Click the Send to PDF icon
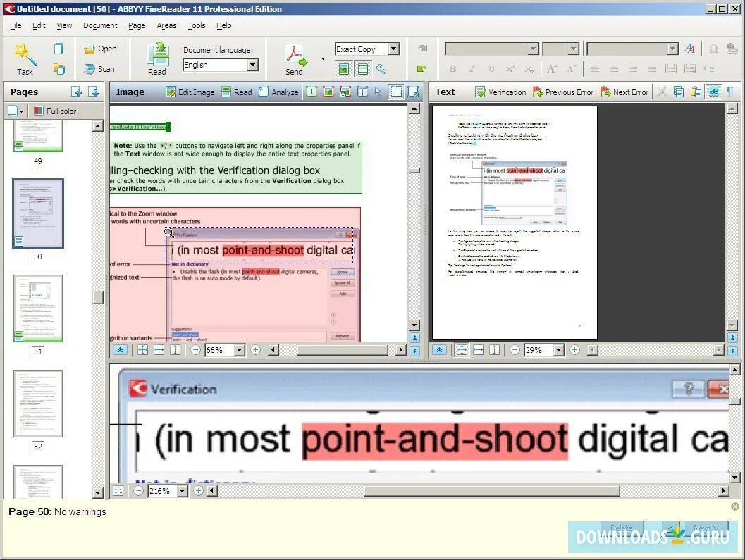Screen dimensions: 745x560 pos(295,59)
